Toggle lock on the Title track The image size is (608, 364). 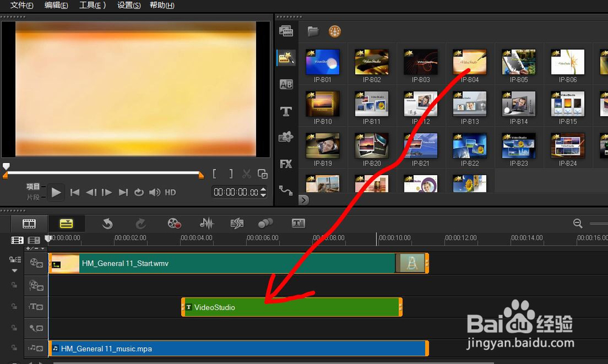[14, 307]
